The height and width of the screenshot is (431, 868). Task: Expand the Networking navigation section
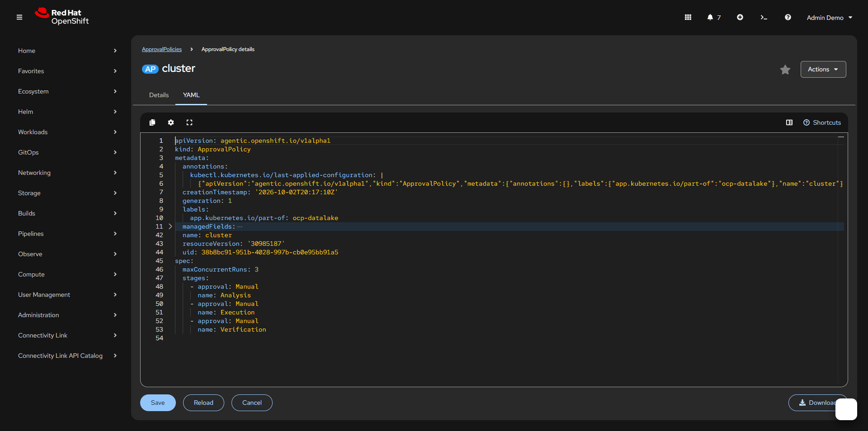coord(67,173)
